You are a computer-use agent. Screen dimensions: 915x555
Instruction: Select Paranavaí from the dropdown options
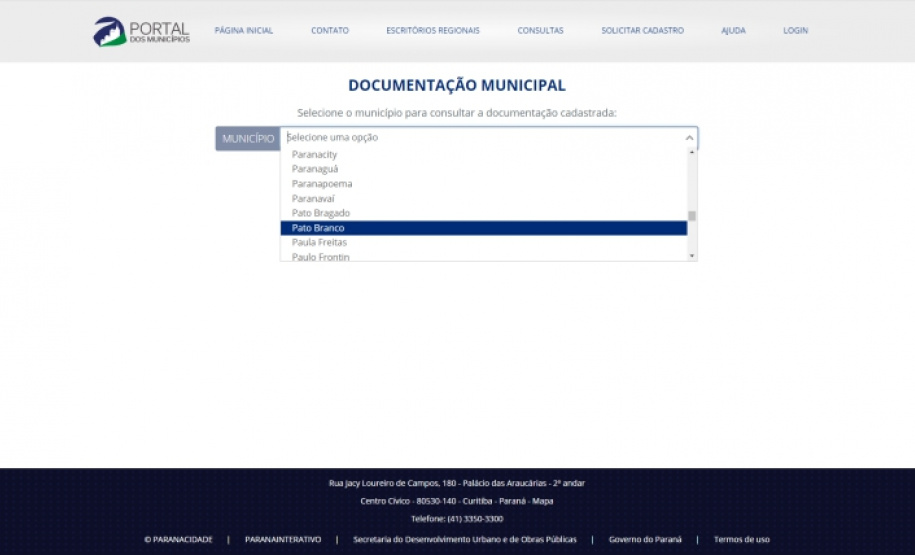[313, 199]
